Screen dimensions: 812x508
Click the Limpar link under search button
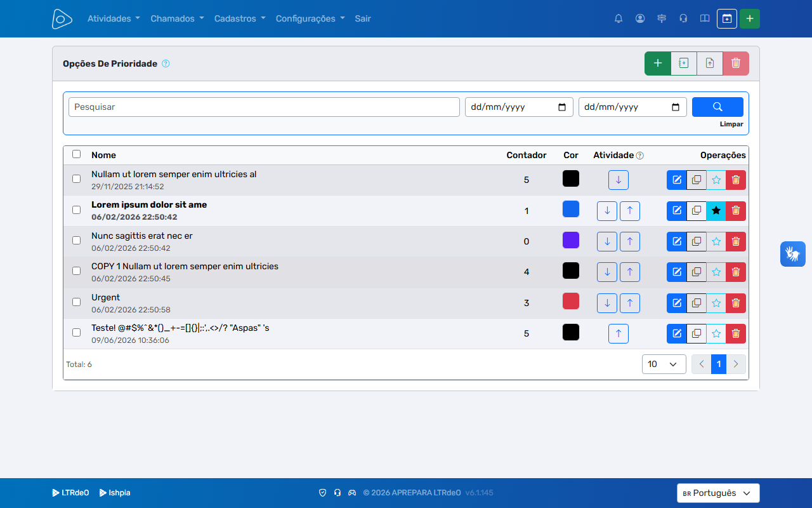point(731,124)
